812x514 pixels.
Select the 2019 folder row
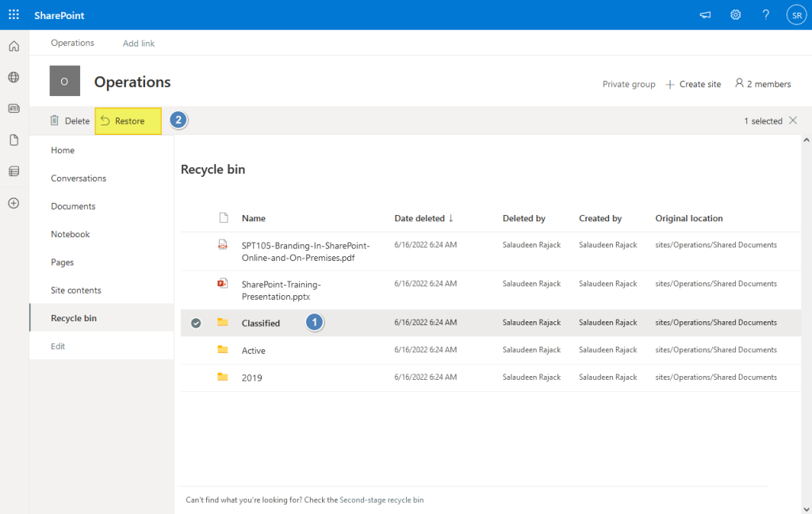point(490,378)
